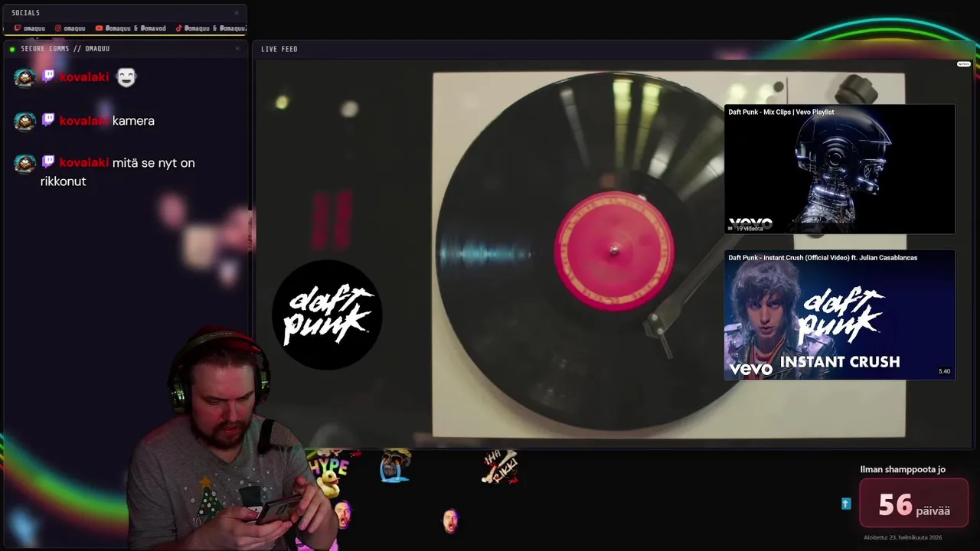Click the "IHA RIKKI" bone emote

tap(500, 467)
